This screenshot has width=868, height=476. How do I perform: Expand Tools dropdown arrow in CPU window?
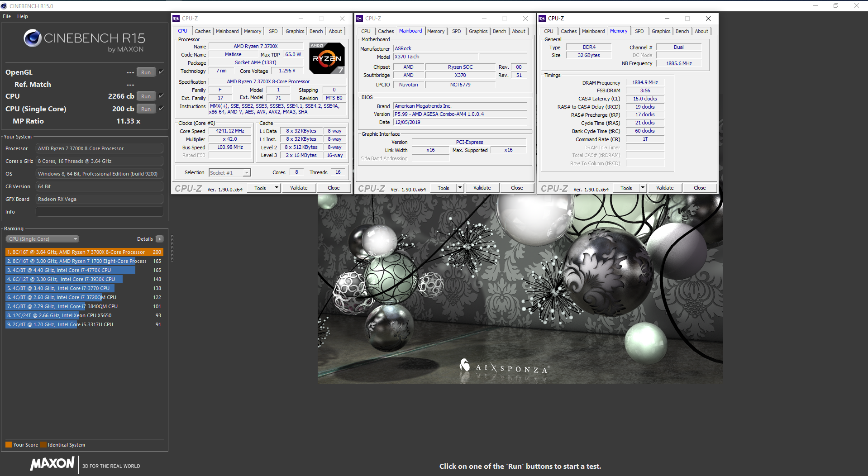(277, 188)
